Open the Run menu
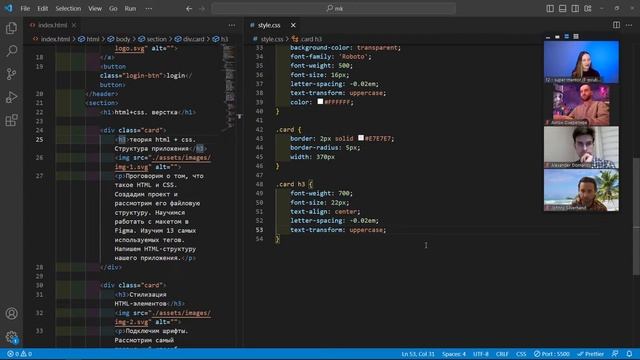640x360 pixels. click(x=130, y=9)
